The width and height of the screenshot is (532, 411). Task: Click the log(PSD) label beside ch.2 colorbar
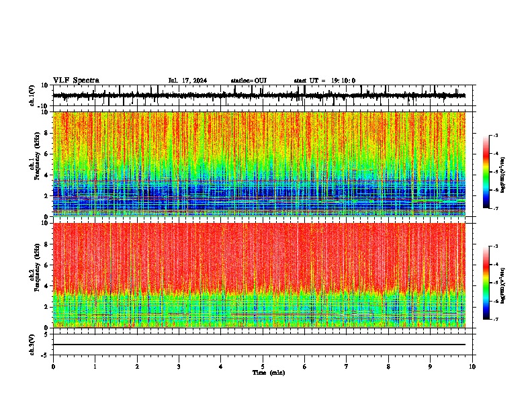pyautogui.click(x=502, y=286)
